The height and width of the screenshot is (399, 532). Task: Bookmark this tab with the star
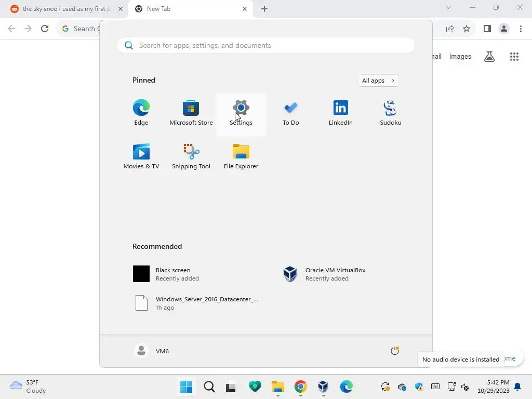tap(467, 29)
